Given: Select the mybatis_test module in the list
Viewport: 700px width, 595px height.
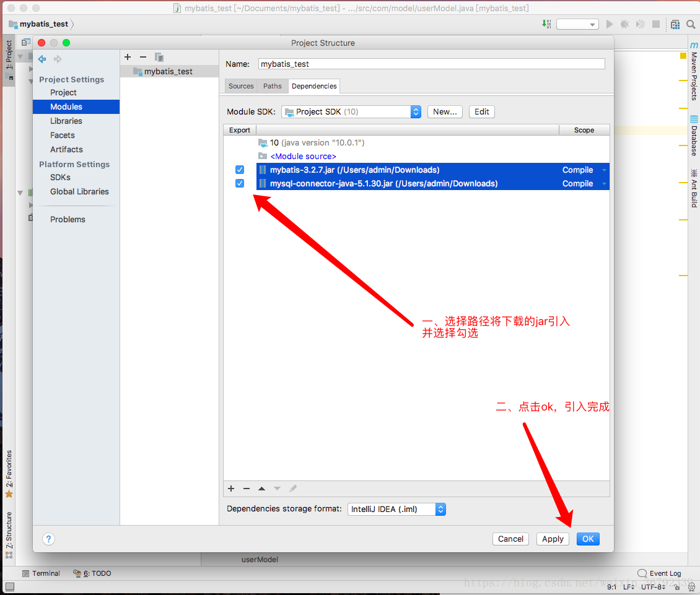Looking at the screenshot, I should tap(169, 71).
